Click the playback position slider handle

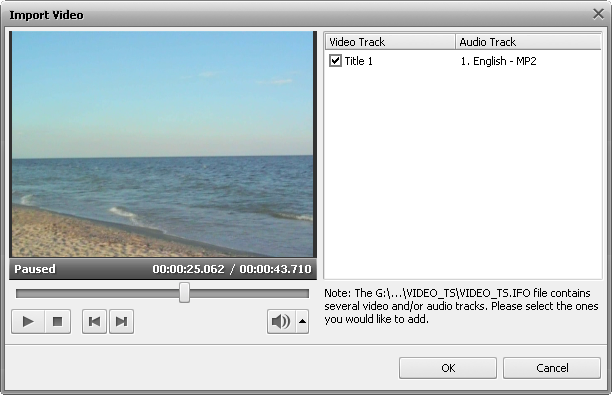click(x=184, y=293)
